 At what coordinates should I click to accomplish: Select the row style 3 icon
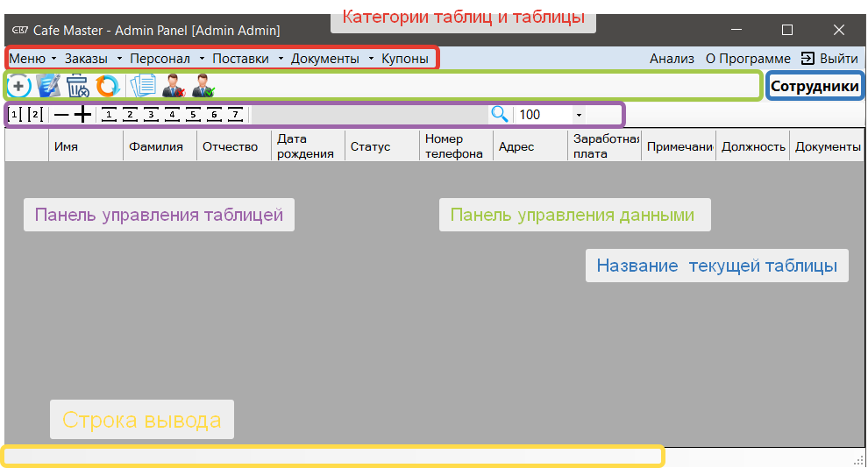(x=151, y=115)
